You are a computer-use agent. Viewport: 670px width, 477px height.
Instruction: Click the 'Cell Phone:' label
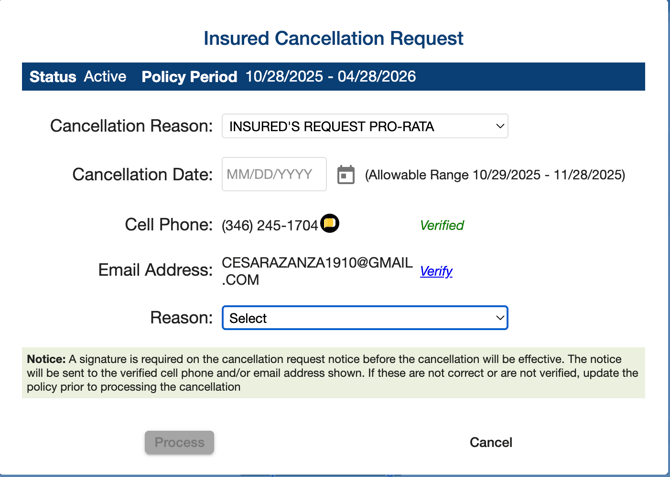click(169, 225)
